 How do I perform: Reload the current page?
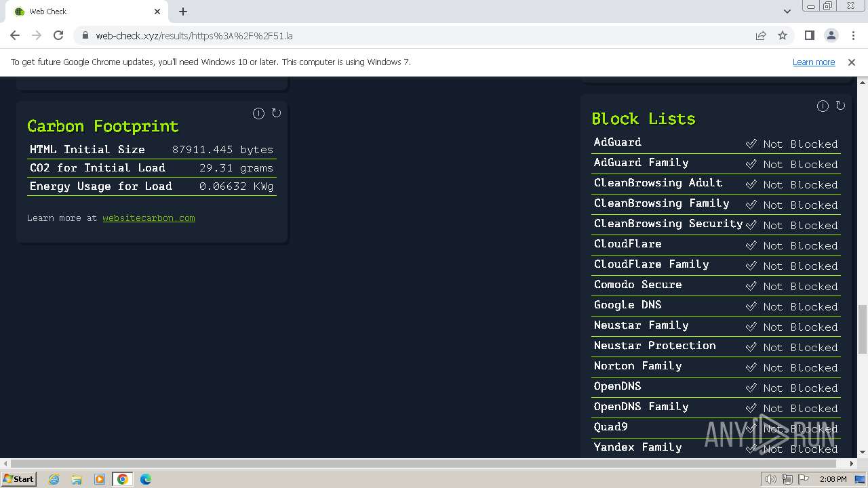[58, 35]
